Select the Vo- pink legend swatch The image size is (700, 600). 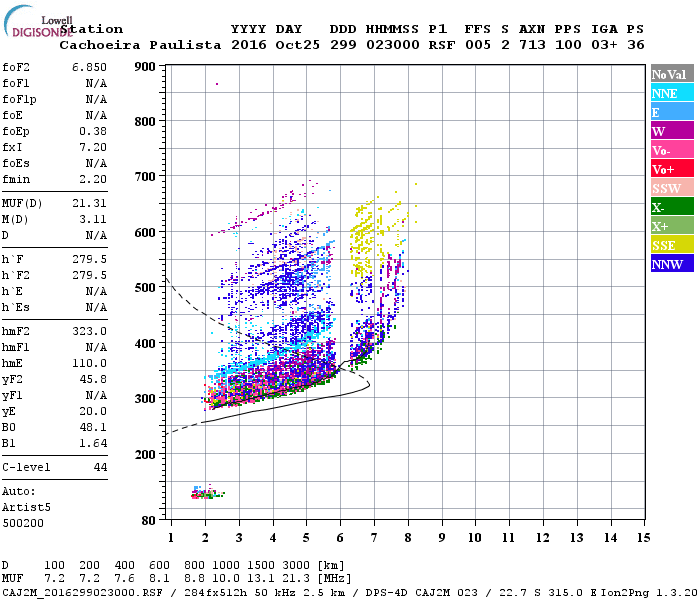(x=672, y=149)
